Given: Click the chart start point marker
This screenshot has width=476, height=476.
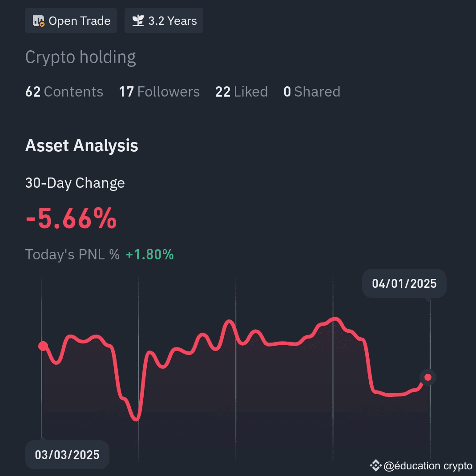Looking at the screenshot, I should coord(43,346).
